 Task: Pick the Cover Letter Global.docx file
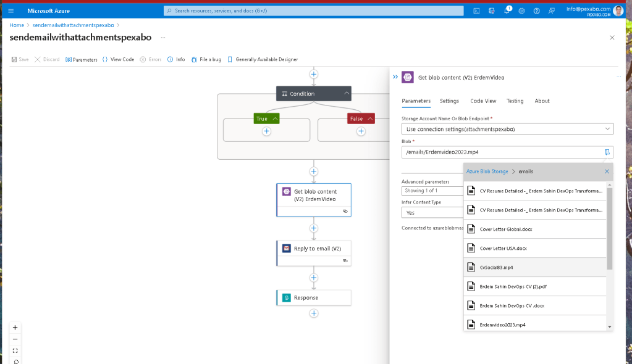point(535,229)
